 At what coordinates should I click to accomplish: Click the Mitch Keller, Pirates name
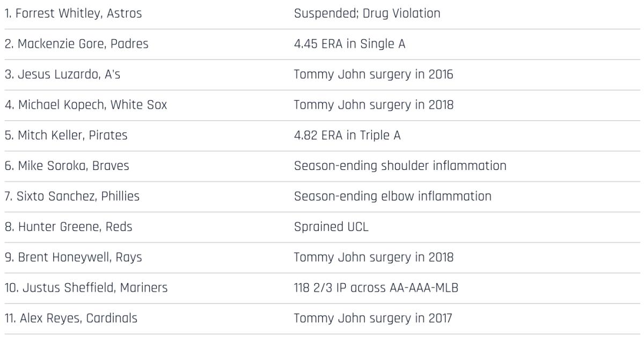(67, 136)
